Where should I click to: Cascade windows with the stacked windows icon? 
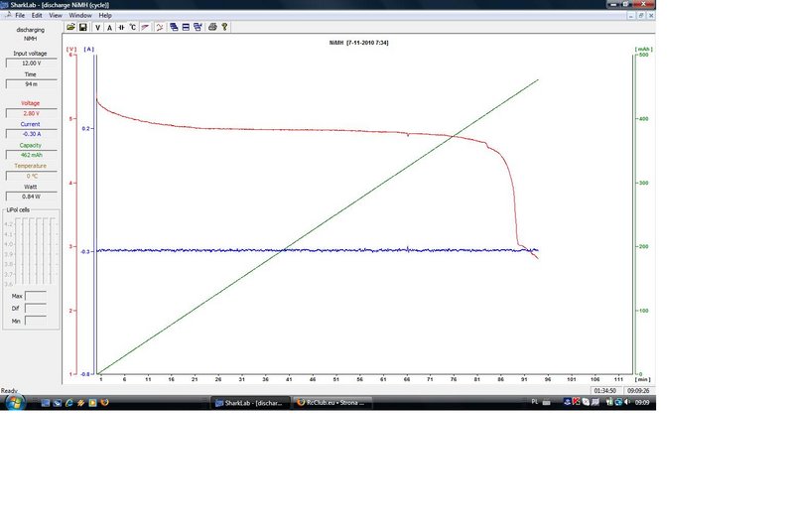coord(174,28)
